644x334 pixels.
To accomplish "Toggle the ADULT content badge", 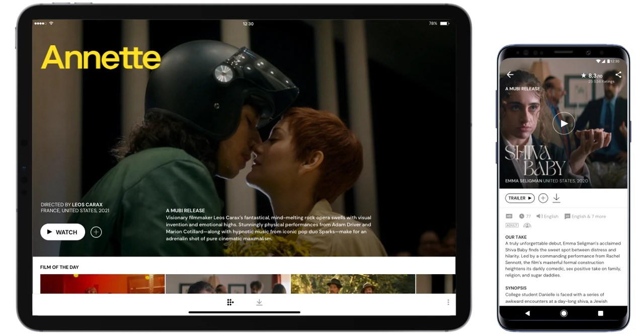I will (511, 225).
